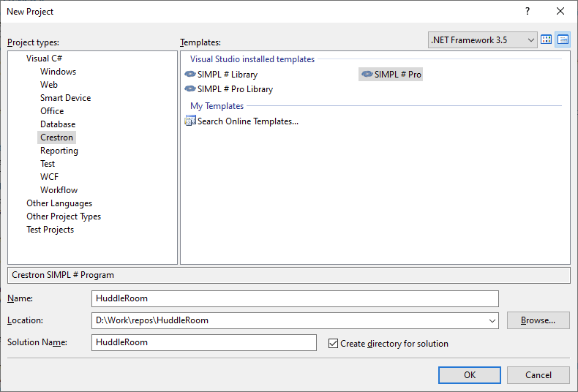
Task: Select the SIMPL # Pro template icon
Action: coord(367,74)
